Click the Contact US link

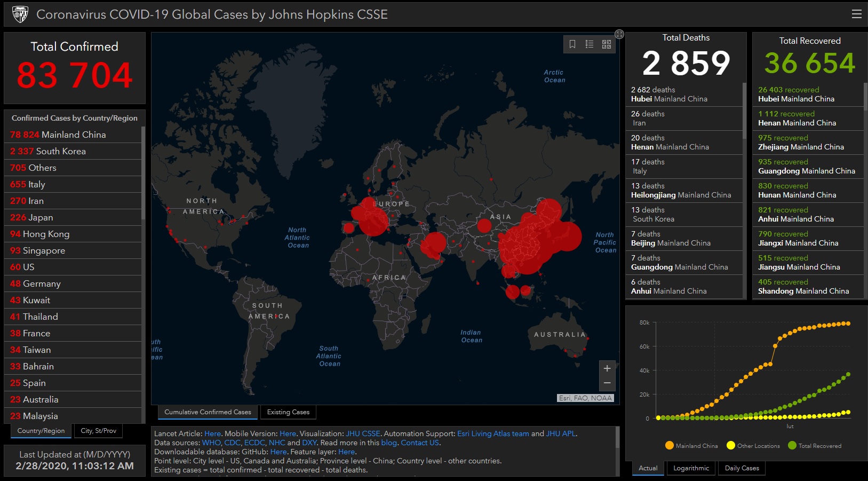point(420,443)
